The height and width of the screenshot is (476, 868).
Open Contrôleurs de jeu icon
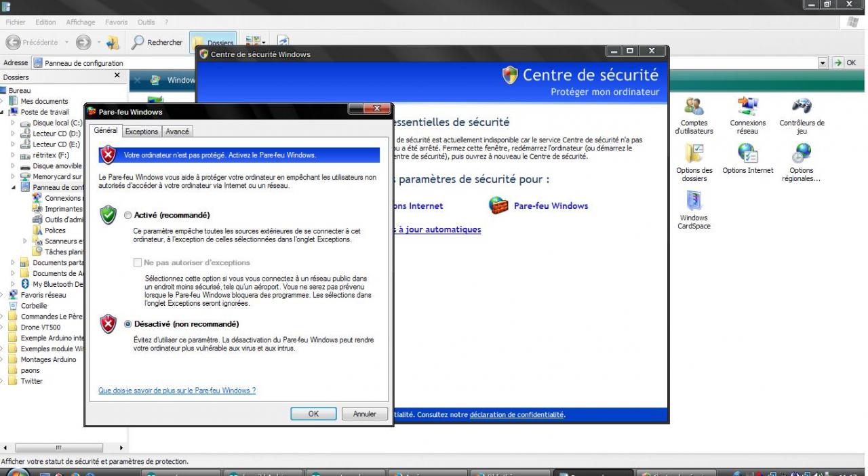[802, 117]
